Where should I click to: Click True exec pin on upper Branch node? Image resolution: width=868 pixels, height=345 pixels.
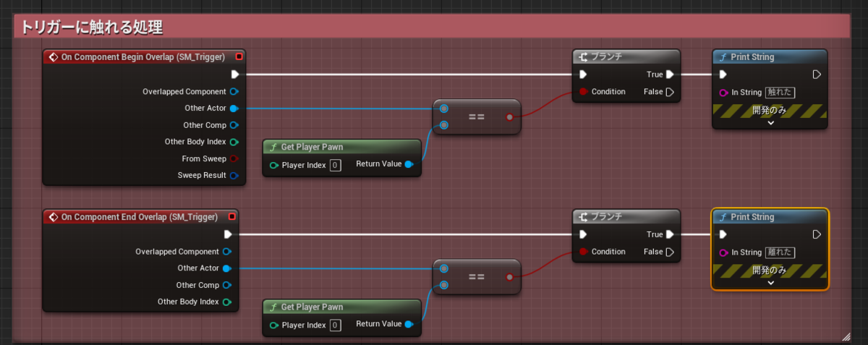pyautogui.click(x=670, y=74)
